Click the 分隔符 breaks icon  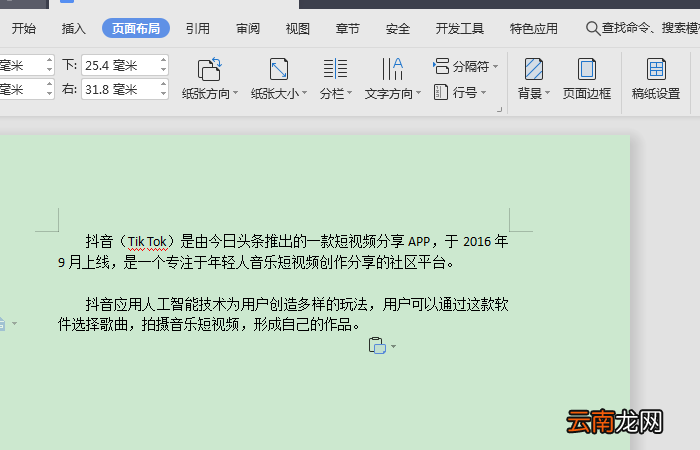pyautogui.click(x=441, y=66)
